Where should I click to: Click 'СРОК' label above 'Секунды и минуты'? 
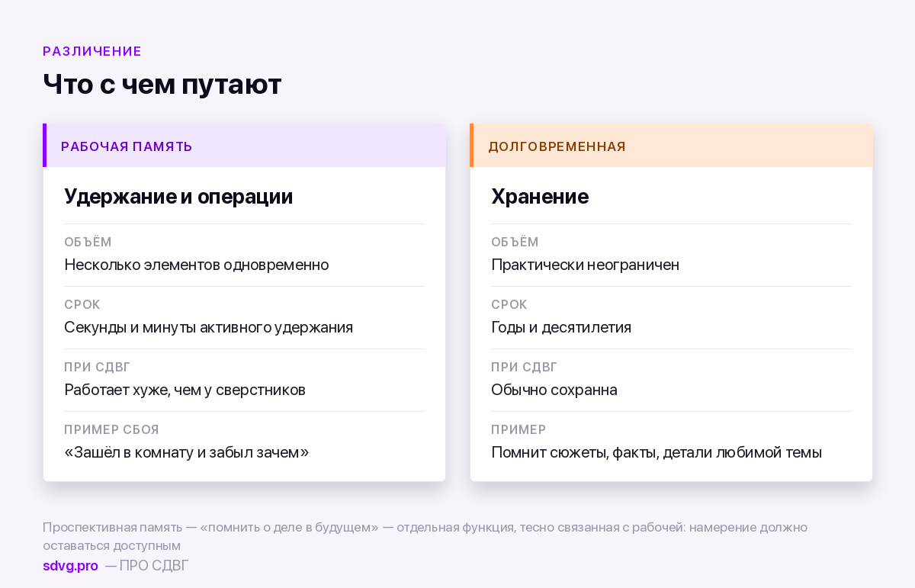(82, 305)
